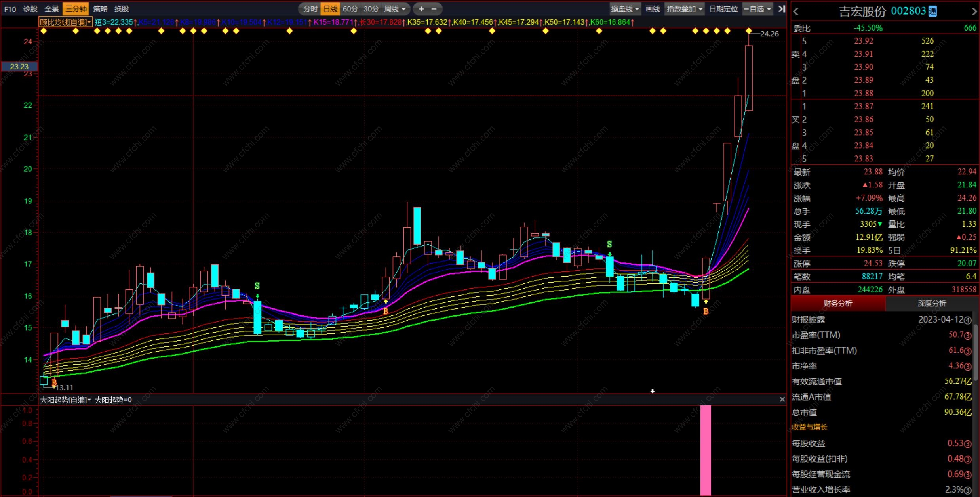
Task: Click the skip-to-end arrow icon
Action: 781,9
